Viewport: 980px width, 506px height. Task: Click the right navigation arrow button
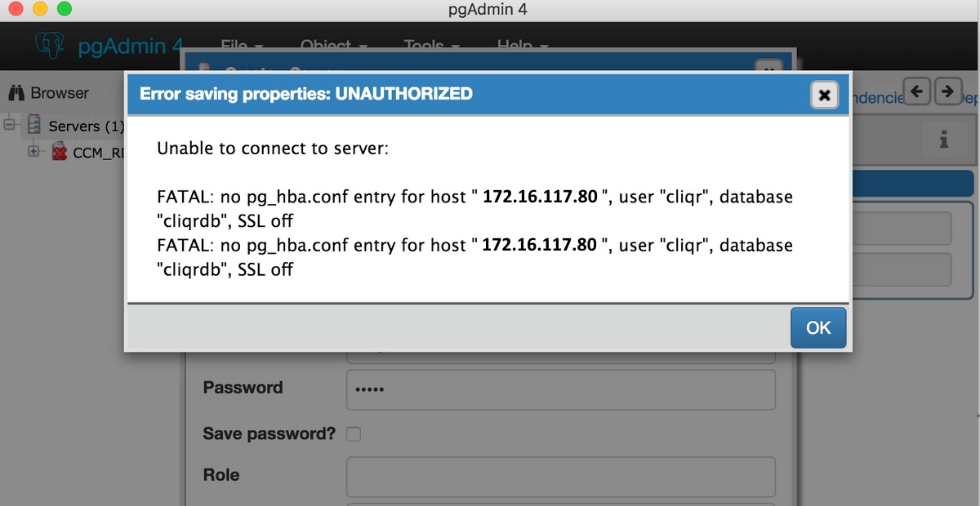tap(949, 91)
